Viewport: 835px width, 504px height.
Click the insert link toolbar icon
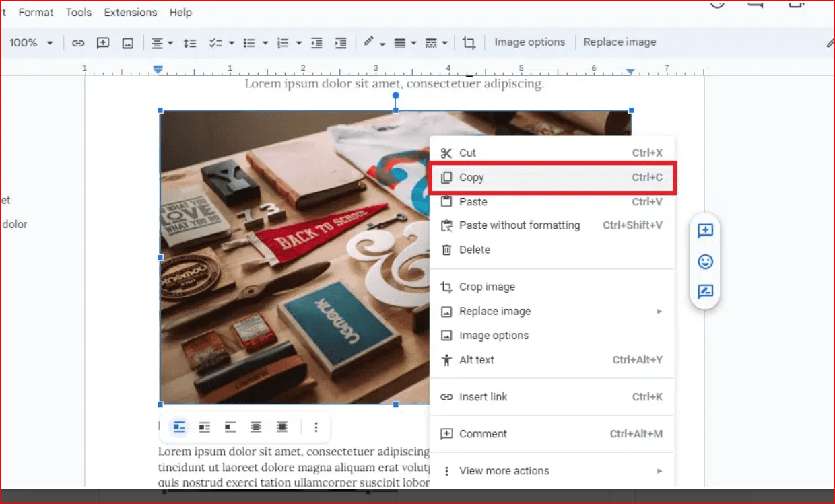78,43
